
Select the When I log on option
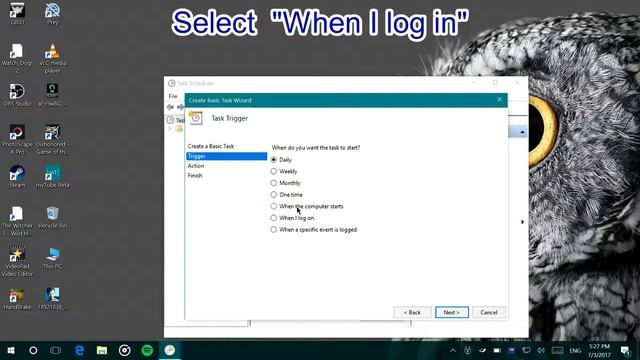click(292, 218)
